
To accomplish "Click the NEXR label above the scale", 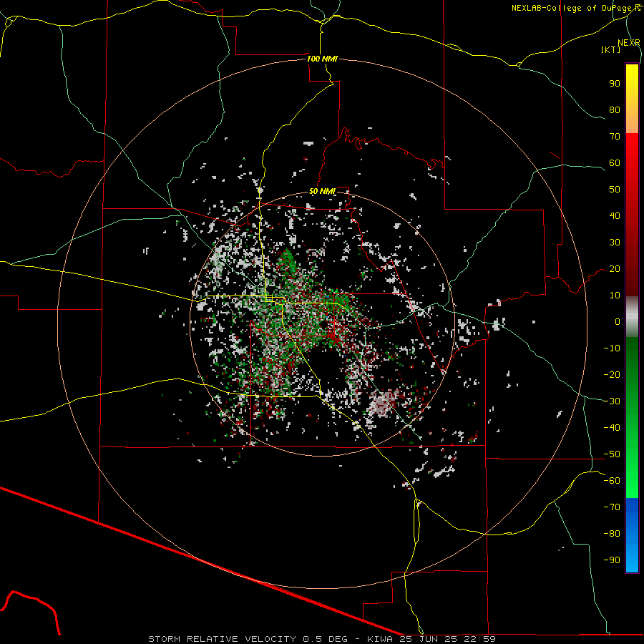I will point(629,43).
